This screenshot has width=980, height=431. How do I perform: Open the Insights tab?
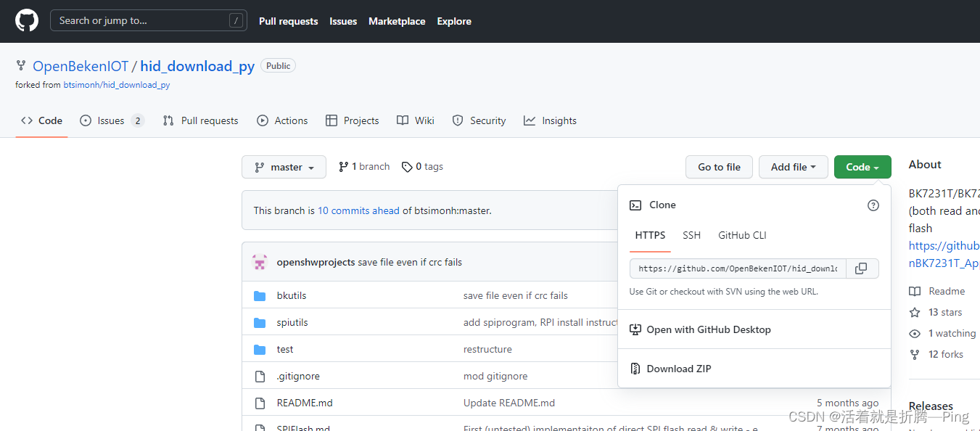[x=551, y=120]
